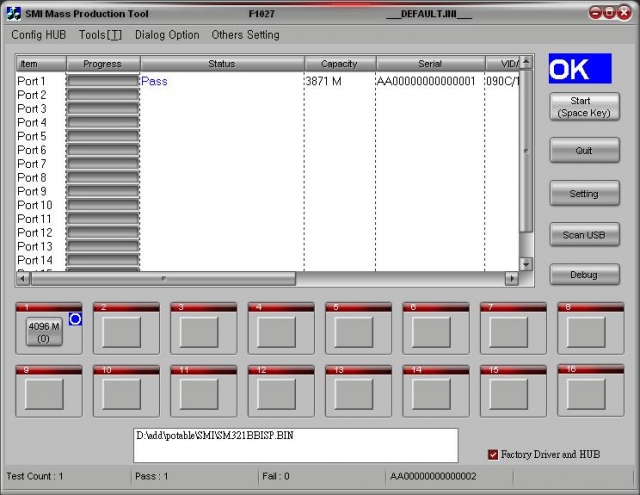Viewport: 640px width, 495px height.
Task: Click serial AA00000000000001 cell
Action: [x=426, y=81]
